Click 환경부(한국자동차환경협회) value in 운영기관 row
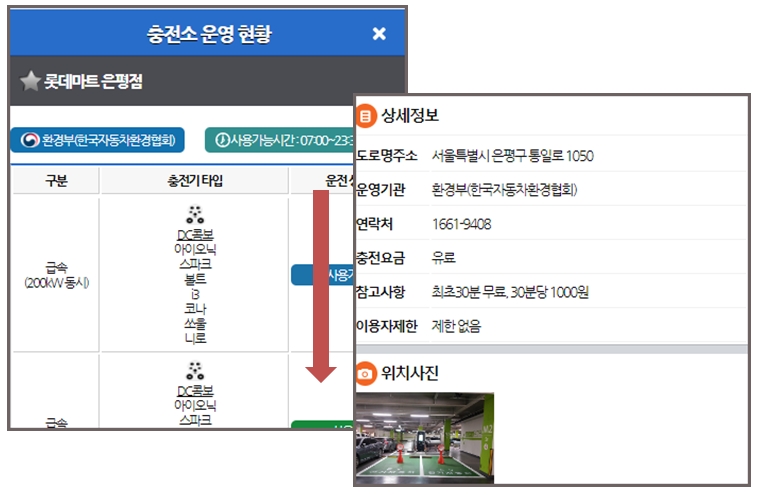 point(504,189)
